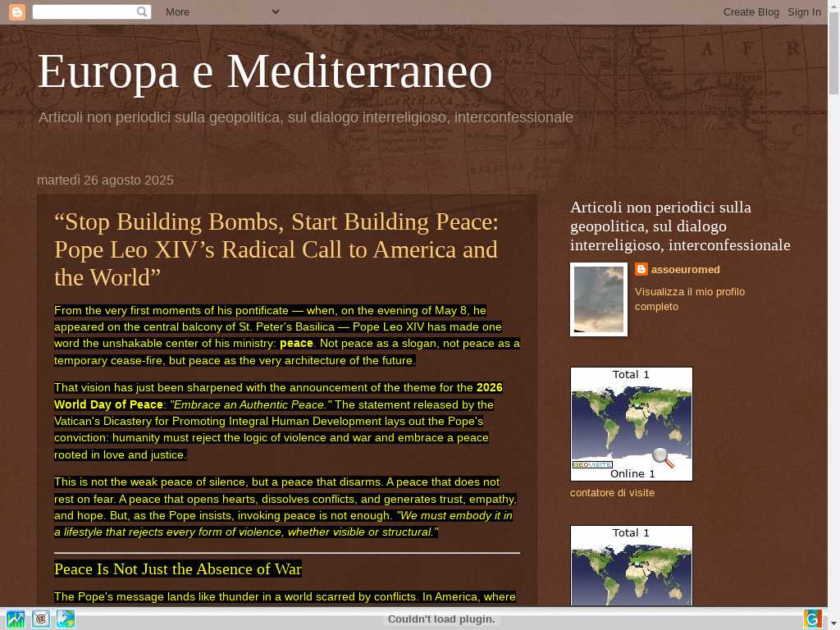840x630 pixels.
Task: Click the first Geovisite world map widget
Action: (x=632, y=424)
